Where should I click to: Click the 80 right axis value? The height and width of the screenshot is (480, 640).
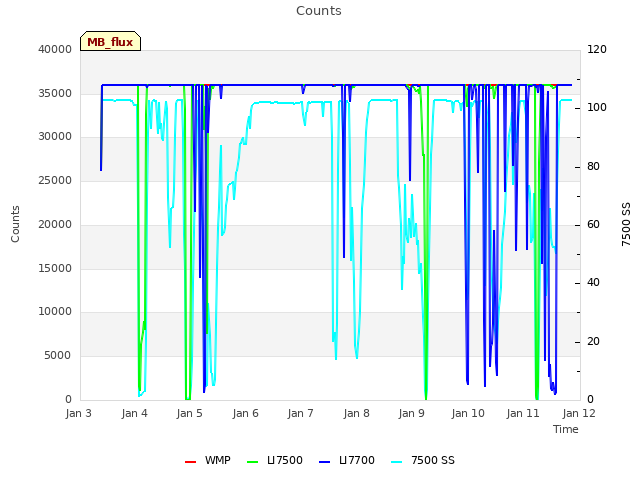pos(593,167)
